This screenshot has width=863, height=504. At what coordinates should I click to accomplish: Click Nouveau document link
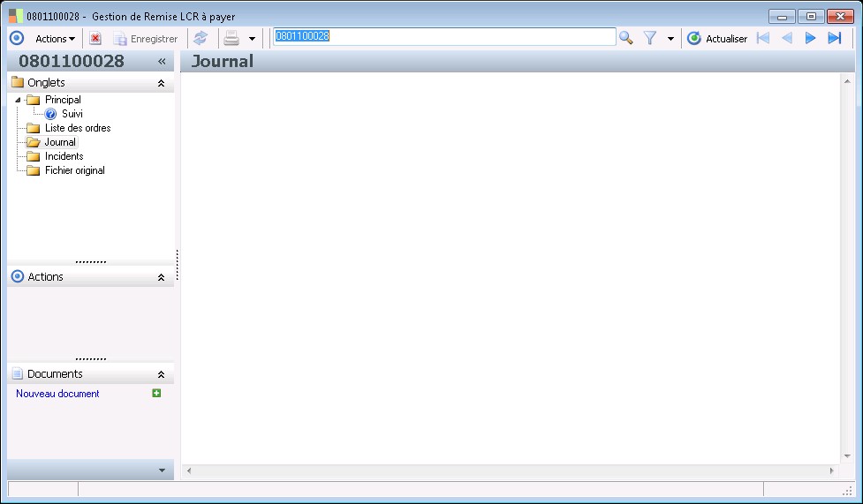click(57, 394)
